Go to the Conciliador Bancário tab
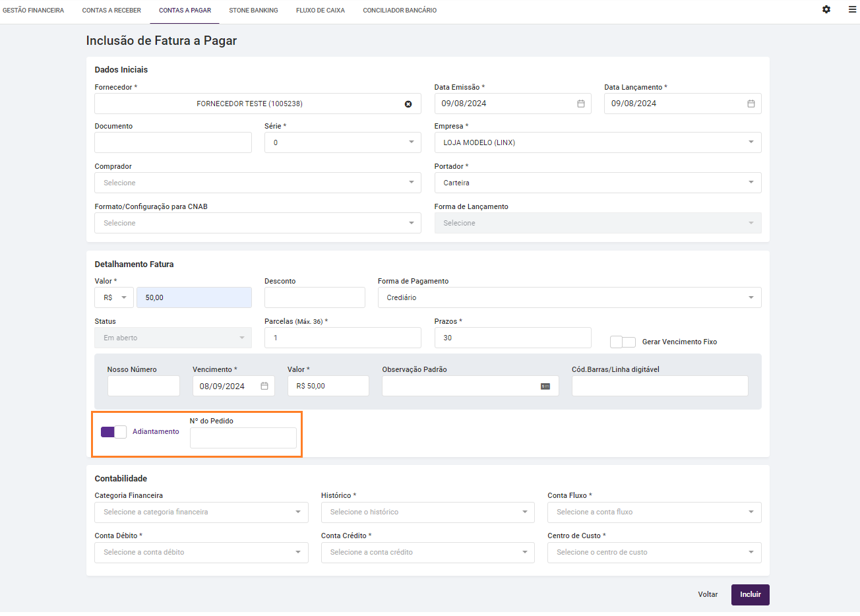This screenshot has height=616, width=860. 400,11
